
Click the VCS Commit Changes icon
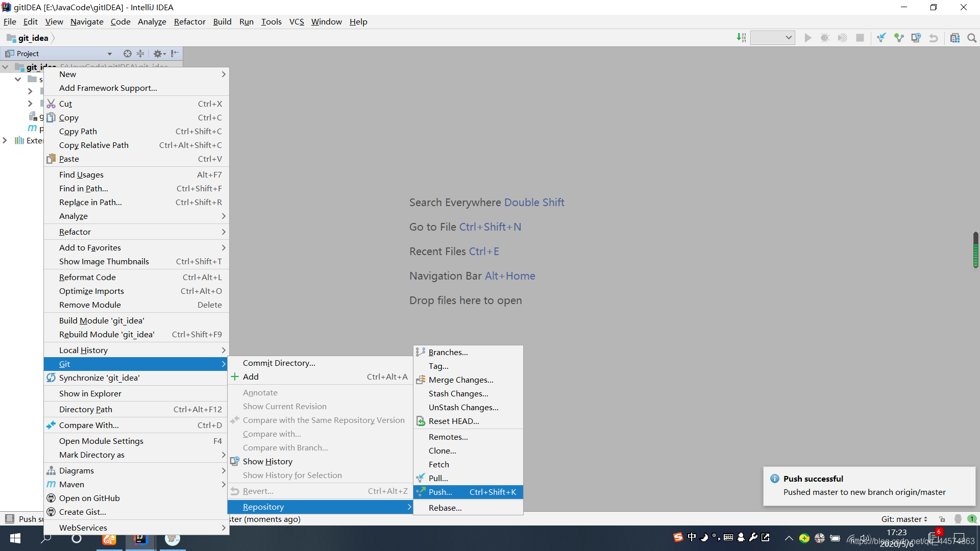pos(899,38)
